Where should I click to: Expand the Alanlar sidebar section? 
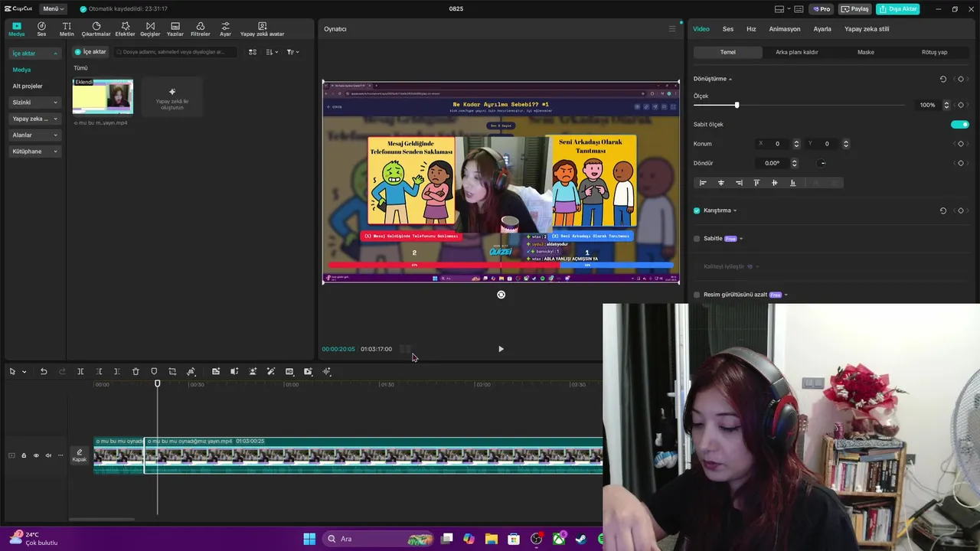click(35, 135)
